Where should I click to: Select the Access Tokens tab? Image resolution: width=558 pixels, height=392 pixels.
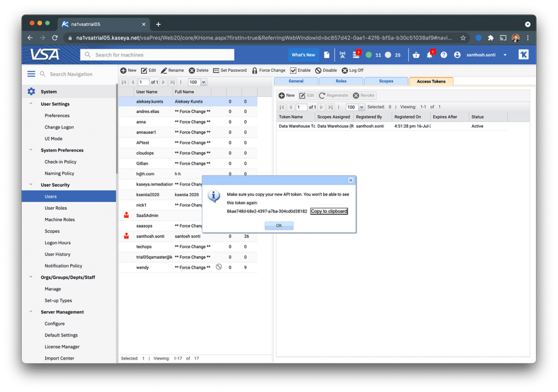pyautogui.click(x=431, y=81)
